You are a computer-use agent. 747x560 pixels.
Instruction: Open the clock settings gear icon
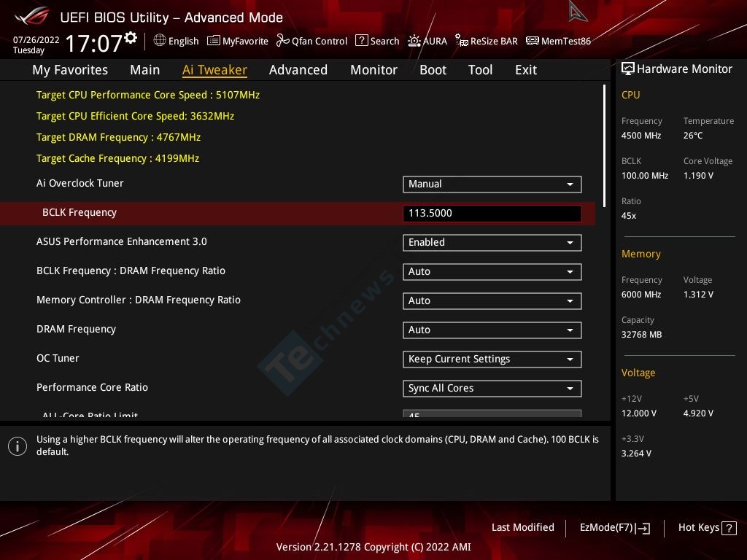131,37
